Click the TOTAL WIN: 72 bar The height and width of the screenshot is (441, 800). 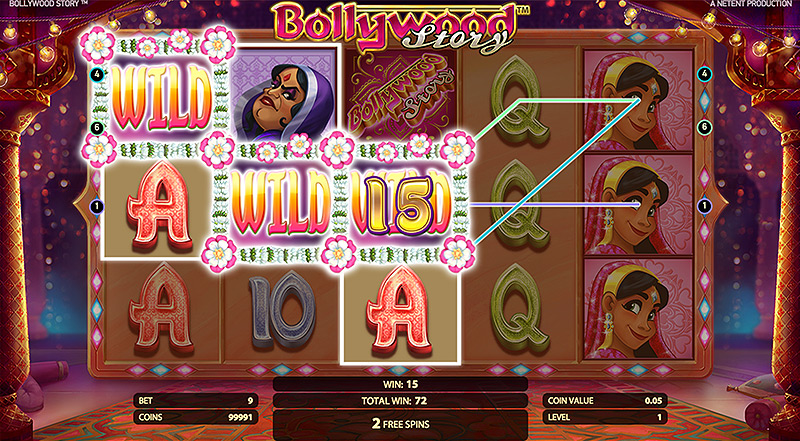tap(400, 401)
